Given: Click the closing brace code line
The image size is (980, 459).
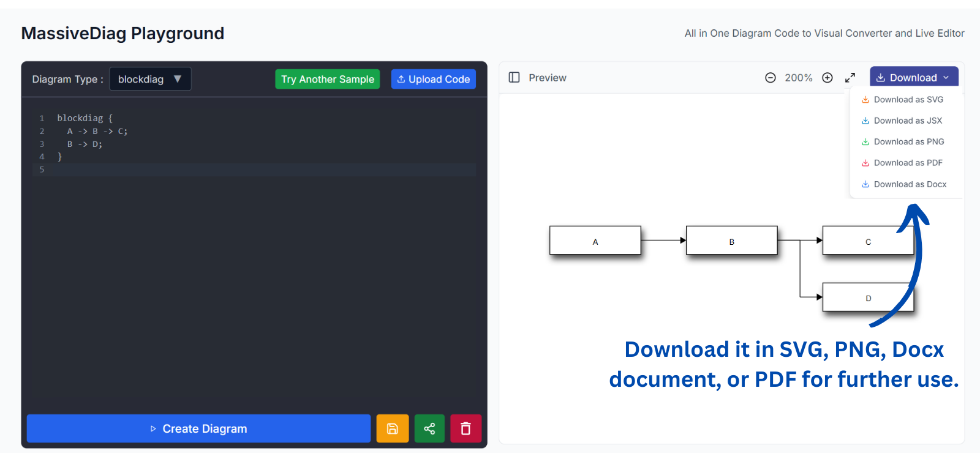Looking at the screenshot, I should tap(60, 157).
